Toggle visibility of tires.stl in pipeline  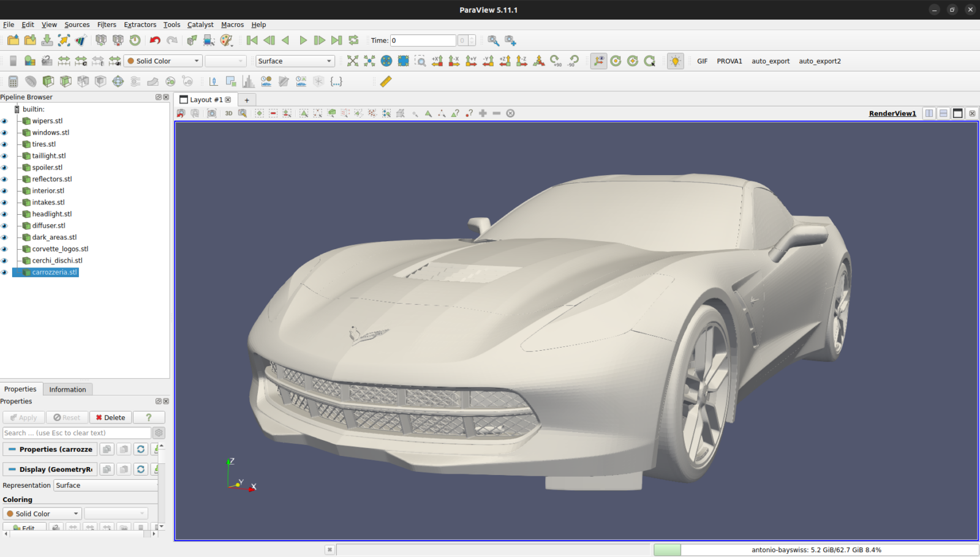coord(5,144)
